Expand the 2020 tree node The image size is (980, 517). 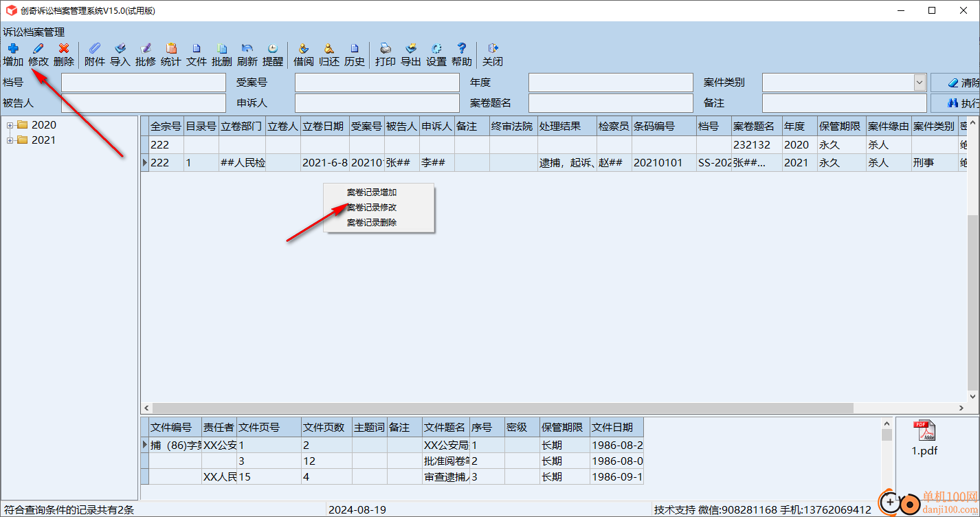coord(10,125)
